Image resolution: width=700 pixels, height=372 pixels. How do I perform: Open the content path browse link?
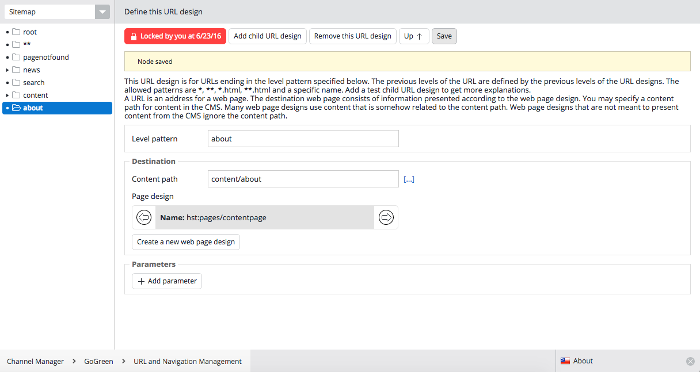tap(409, 179)
